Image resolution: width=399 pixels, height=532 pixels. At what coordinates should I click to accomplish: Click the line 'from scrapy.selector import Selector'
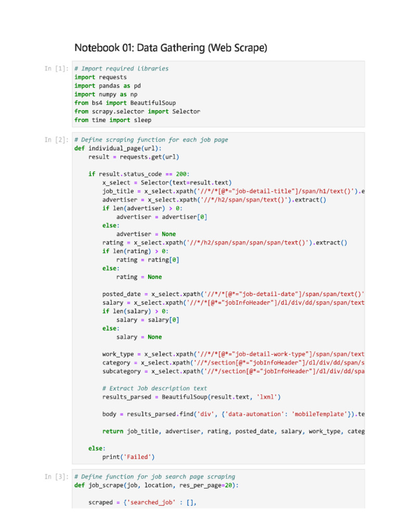[x=137, y=111]
